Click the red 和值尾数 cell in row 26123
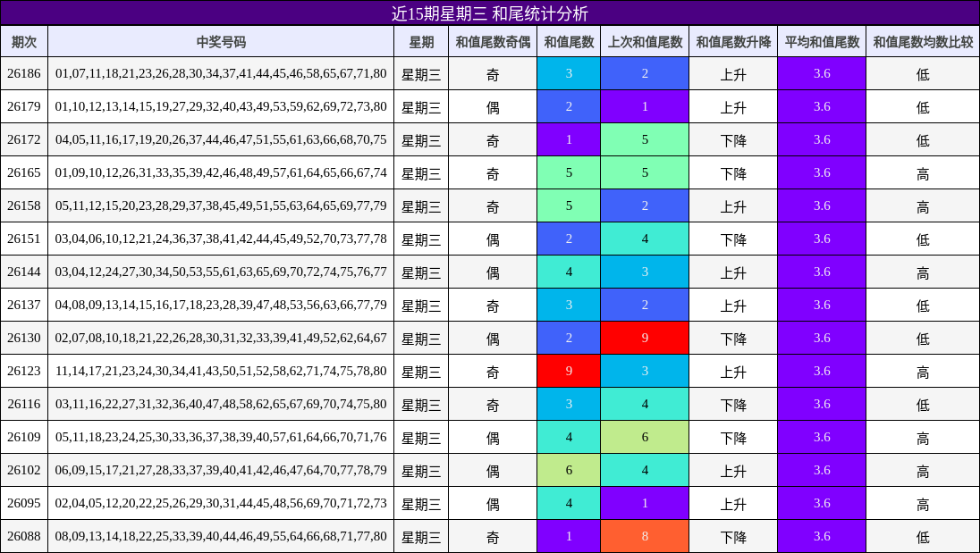980x553 pixels. point(569,372)
